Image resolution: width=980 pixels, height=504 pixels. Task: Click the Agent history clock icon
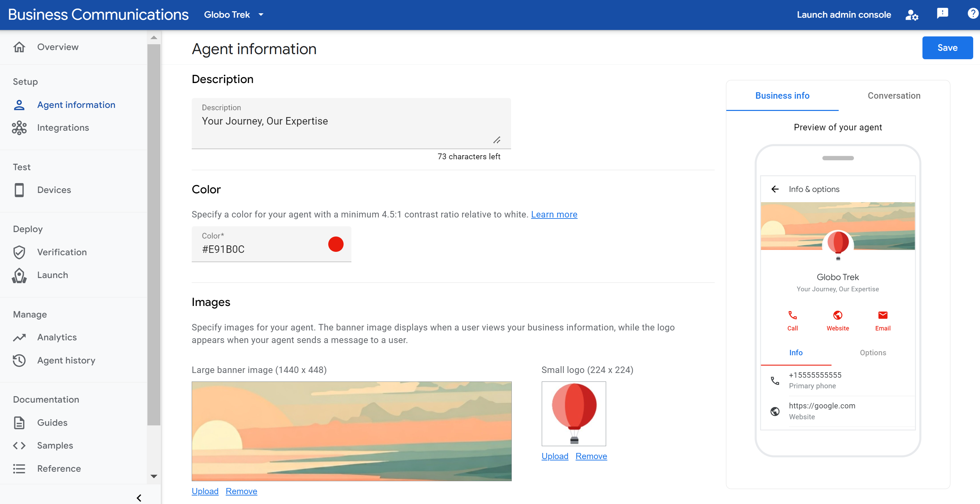pos(19,360)
